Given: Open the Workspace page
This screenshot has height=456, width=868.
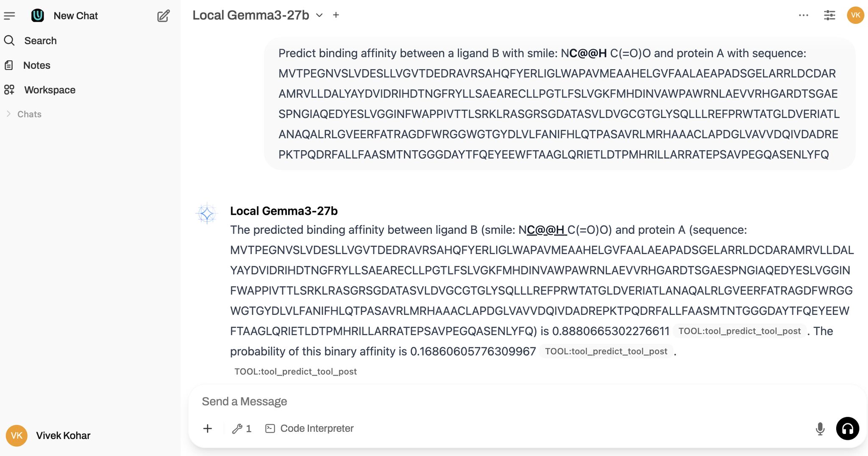Looking at the screenshot, I should point(50,90).
